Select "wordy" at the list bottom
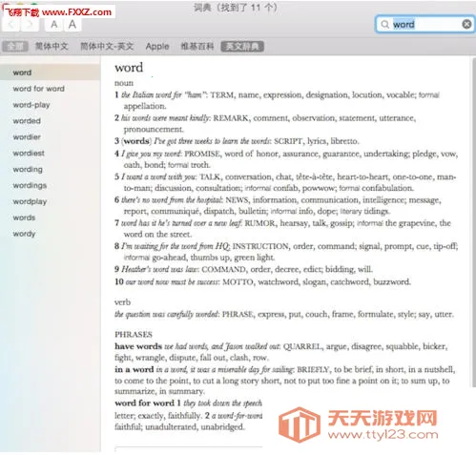This screenshot has width=476, height=455. 51,234
